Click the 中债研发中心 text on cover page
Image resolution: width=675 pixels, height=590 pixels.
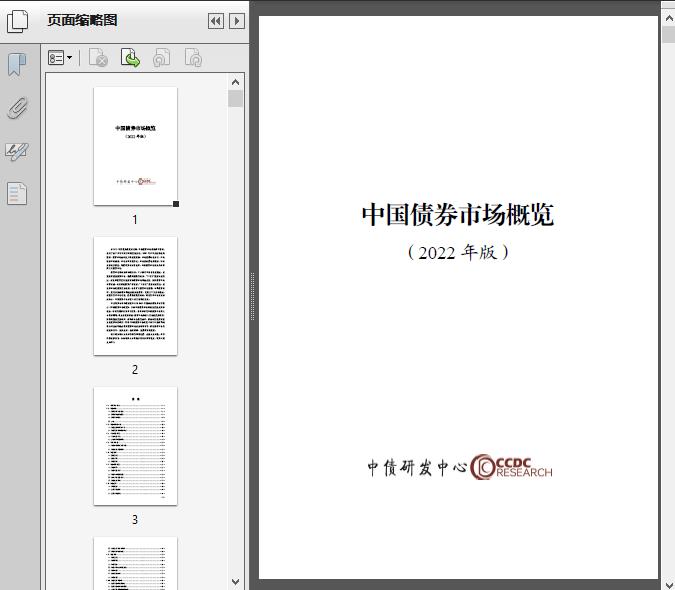point(417,467)
